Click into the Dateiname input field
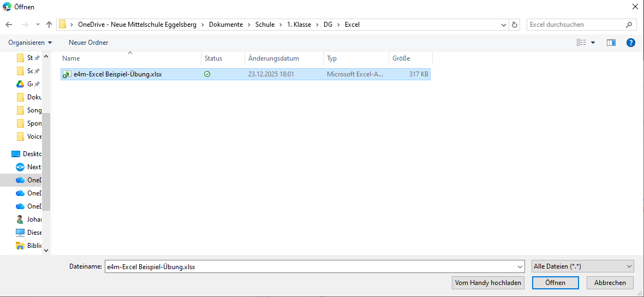This screenshot has height=297, width=644. pos(311,266)
